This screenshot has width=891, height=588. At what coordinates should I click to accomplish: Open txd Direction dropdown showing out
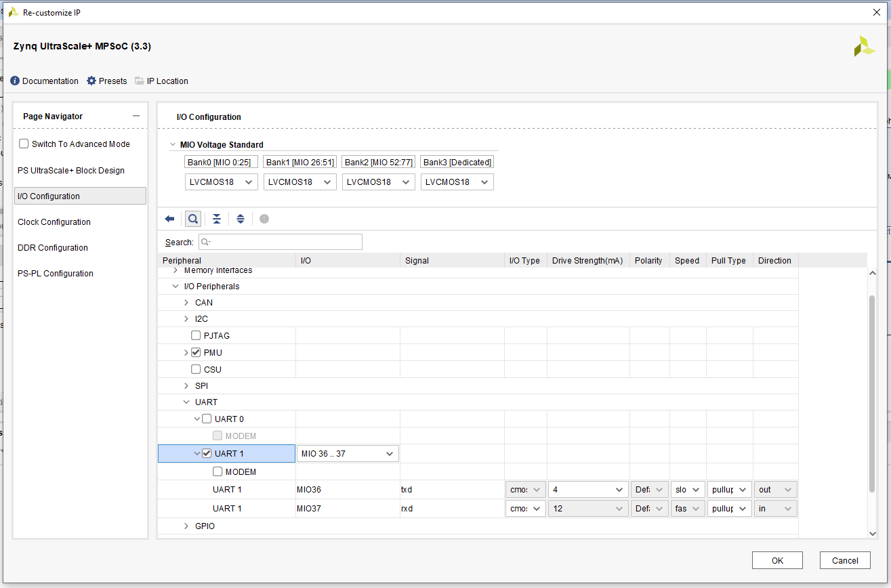(x=776, y=490)
